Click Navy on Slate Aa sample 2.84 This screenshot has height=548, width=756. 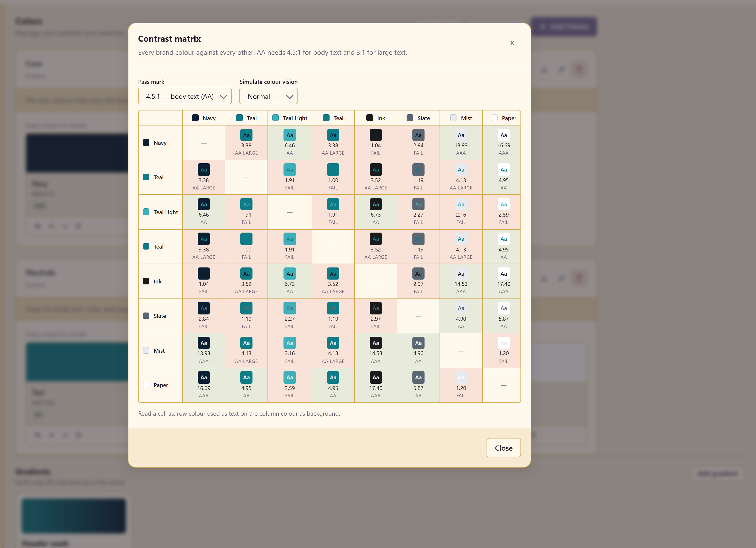[418, 135]
